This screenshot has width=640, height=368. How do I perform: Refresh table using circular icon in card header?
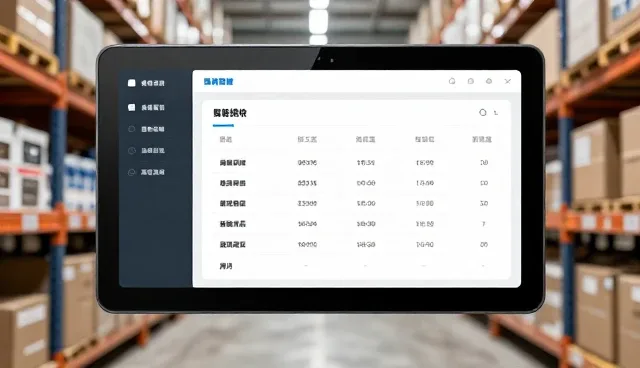click(x=482, y=112)
